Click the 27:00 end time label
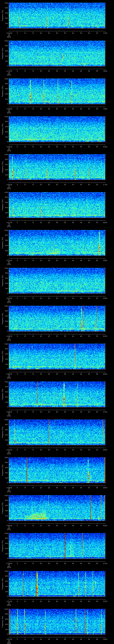This screenshot has width=114, height=644. 105,412
